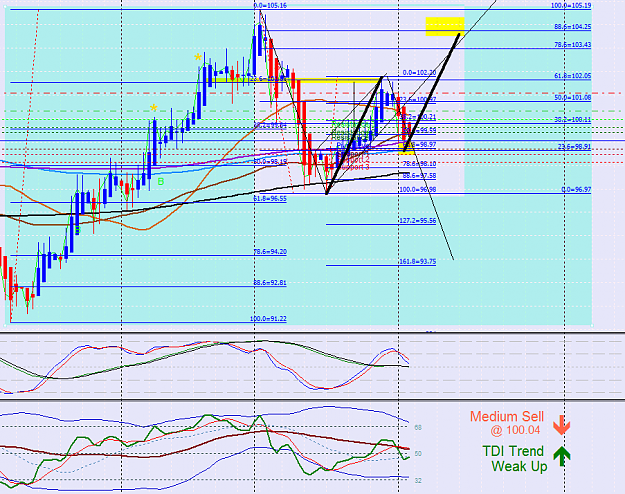
Task: Select the 88.6=97.58 retracement label
Action: [419, 176]
